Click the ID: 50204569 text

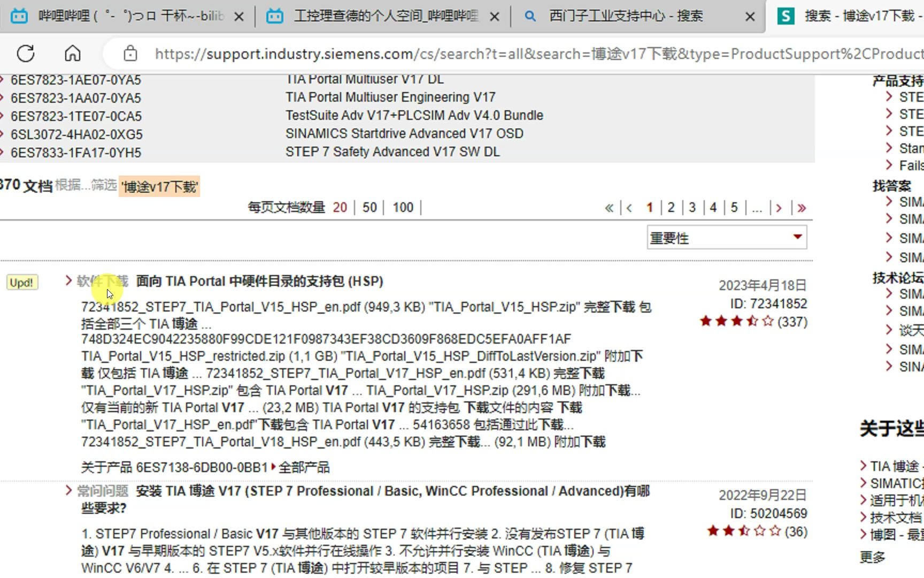[769, 513]
